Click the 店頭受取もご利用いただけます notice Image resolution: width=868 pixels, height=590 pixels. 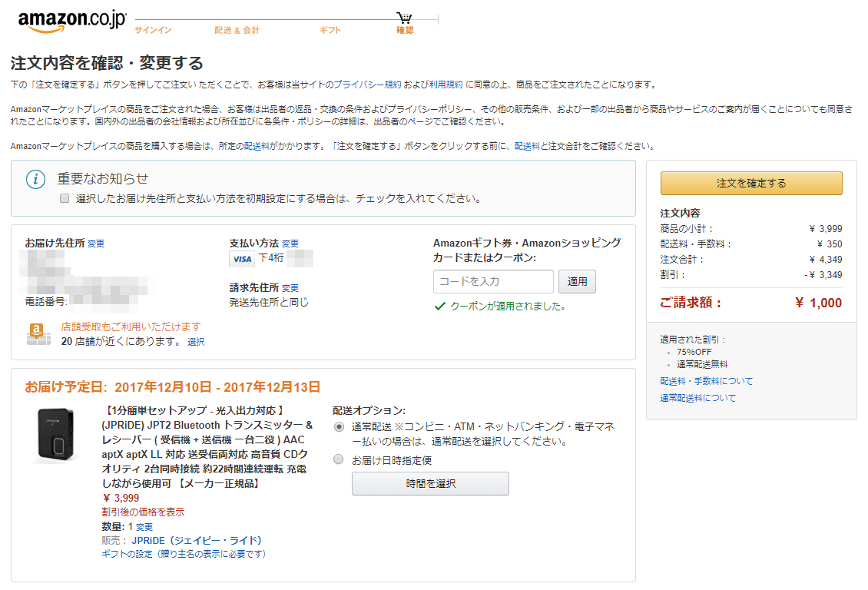[131, 327]
